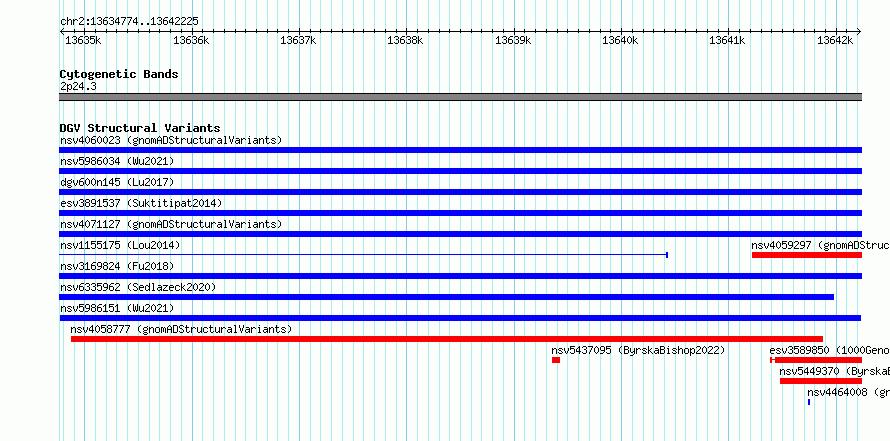Click the 13640k ruler position
The image size is (890, 441).
(620, 40)
